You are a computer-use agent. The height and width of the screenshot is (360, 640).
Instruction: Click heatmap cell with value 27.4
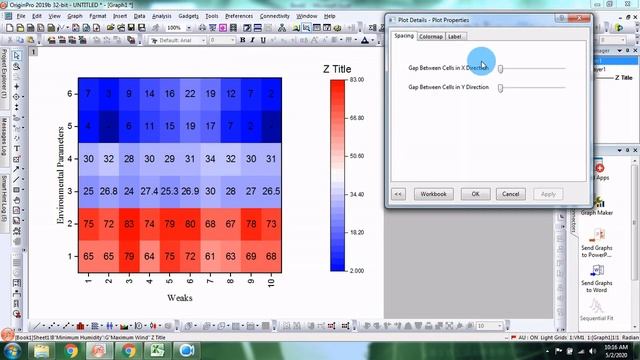[149, 191]
